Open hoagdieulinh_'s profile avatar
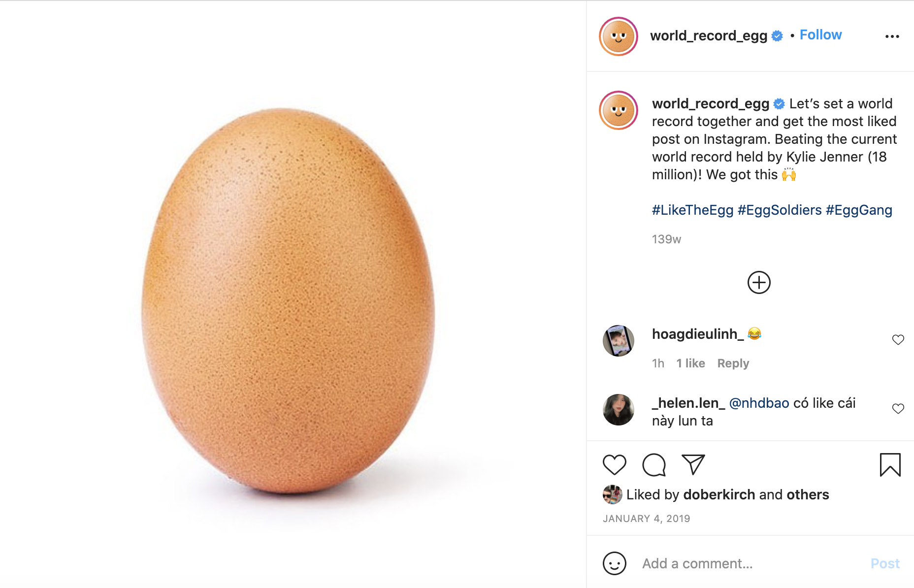Viewport: 914px width, 588px height. point(619,340)
